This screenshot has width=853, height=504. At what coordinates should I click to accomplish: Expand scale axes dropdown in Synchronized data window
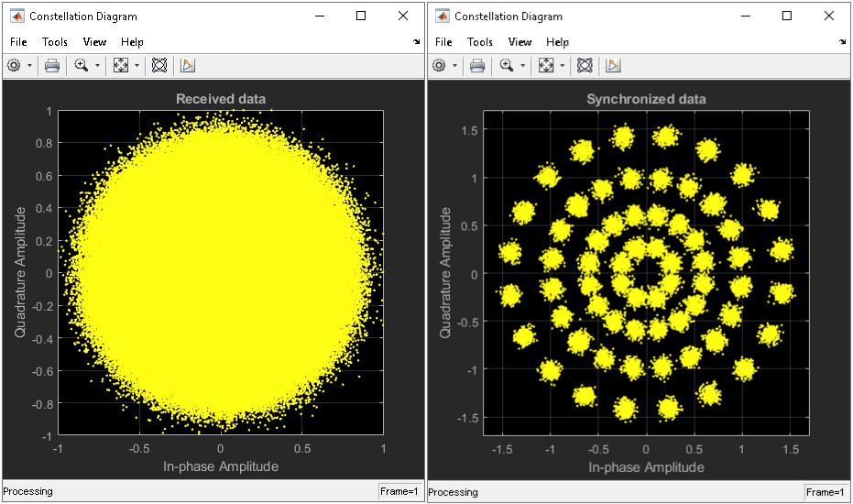click(562, 66)
